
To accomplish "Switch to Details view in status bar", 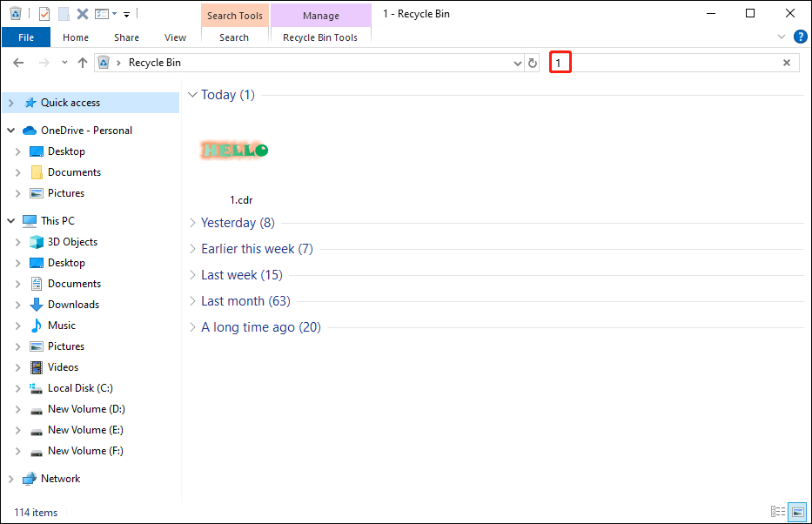I will pyautogui.click(x=778, y=512).
